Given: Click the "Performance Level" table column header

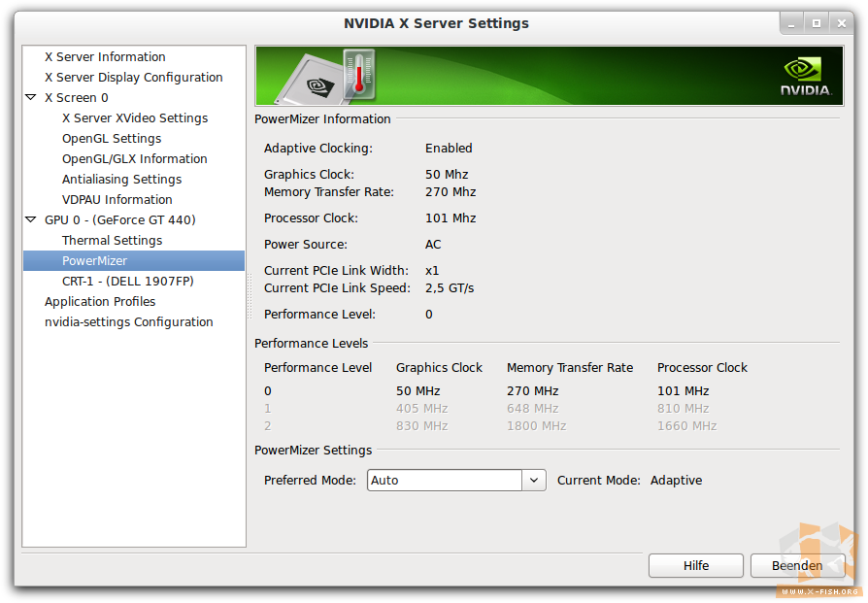Looking at the screenshot, I should pos(317,368).
